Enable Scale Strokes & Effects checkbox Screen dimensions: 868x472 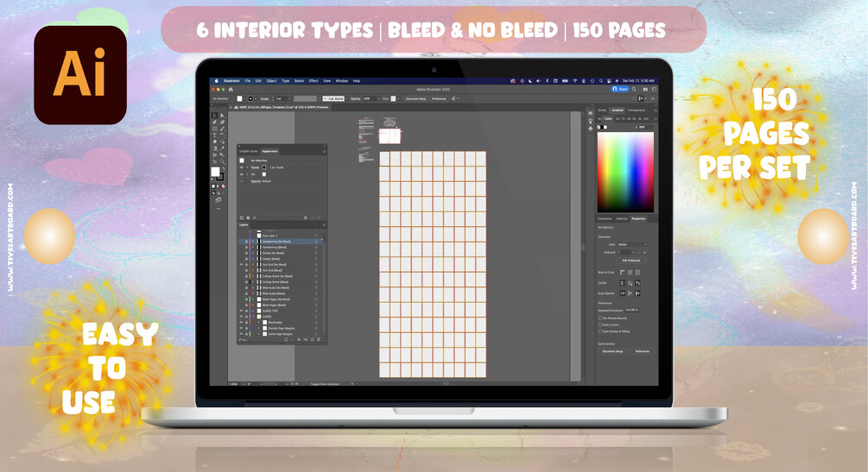(600, 331)
